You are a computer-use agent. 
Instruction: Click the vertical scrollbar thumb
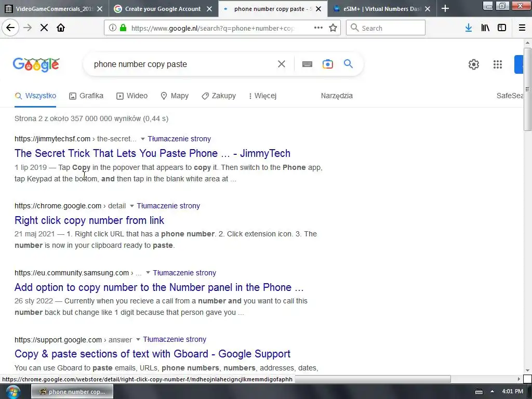tap(527, 89)
